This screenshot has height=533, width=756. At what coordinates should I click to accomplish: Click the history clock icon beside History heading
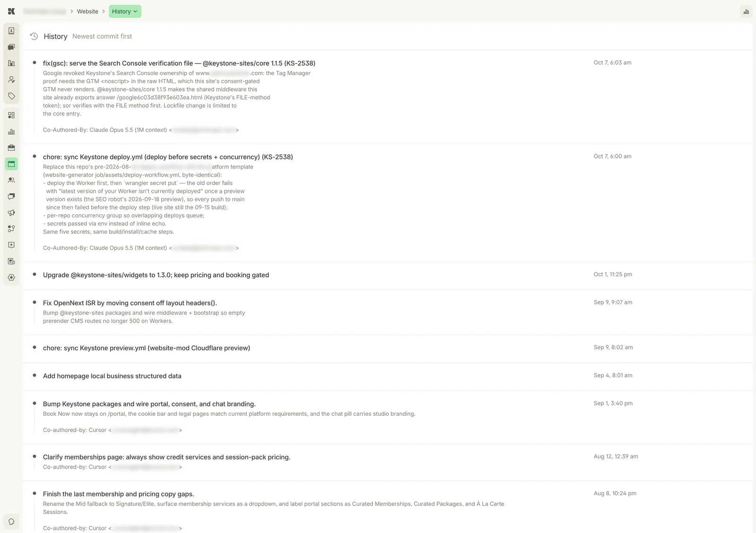pyautogui.click(x=34, y=36)
